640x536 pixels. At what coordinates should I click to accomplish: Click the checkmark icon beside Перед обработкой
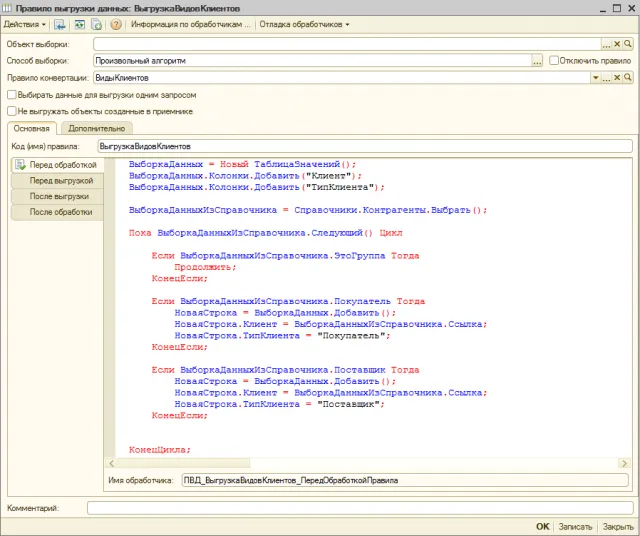(x=20, y=165)
